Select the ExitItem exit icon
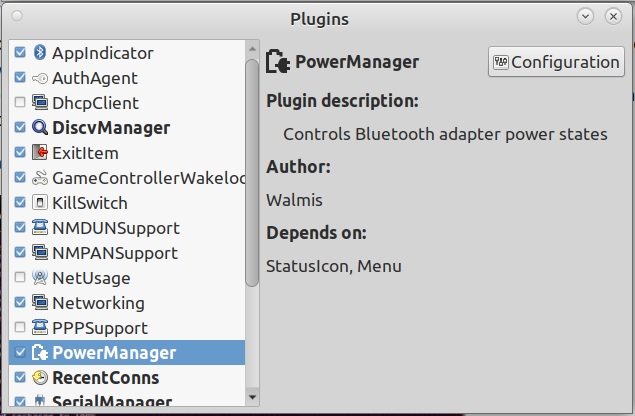 (40, 152)
